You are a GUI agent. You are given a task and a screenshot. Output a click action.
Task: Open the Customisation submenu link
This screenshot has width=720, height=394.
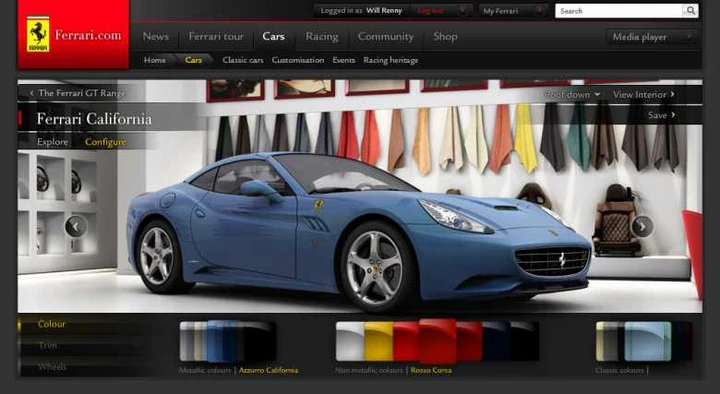tap(298, 60)
